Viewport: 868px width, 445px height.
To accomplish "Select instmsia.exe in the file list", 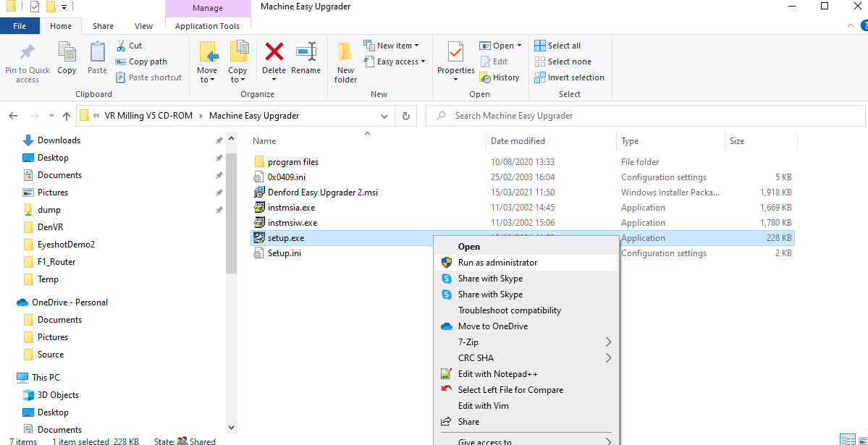I will [x=291, y=208].
